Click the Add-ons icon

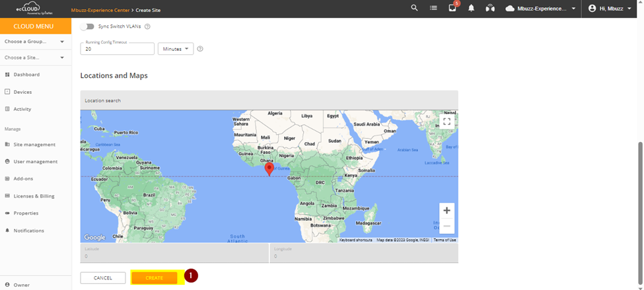coord(7,178)
